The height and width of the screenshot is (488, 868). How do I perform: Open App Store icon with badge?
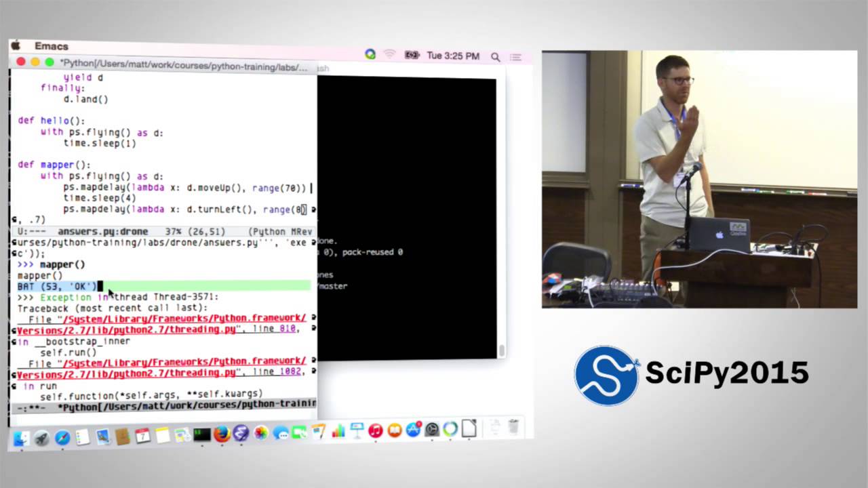click(414, 429)
